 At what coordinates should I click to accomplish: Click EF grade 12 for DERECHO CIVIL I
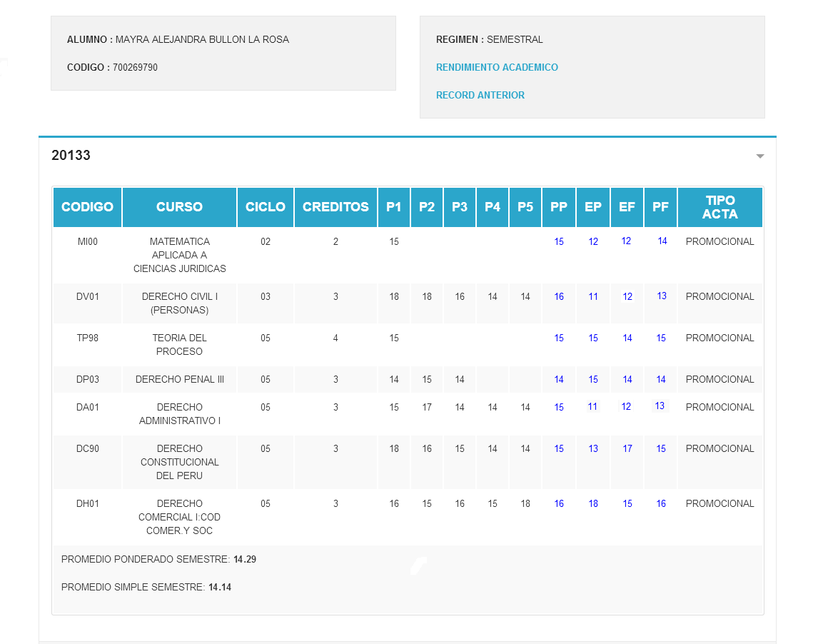click(626, 296)
